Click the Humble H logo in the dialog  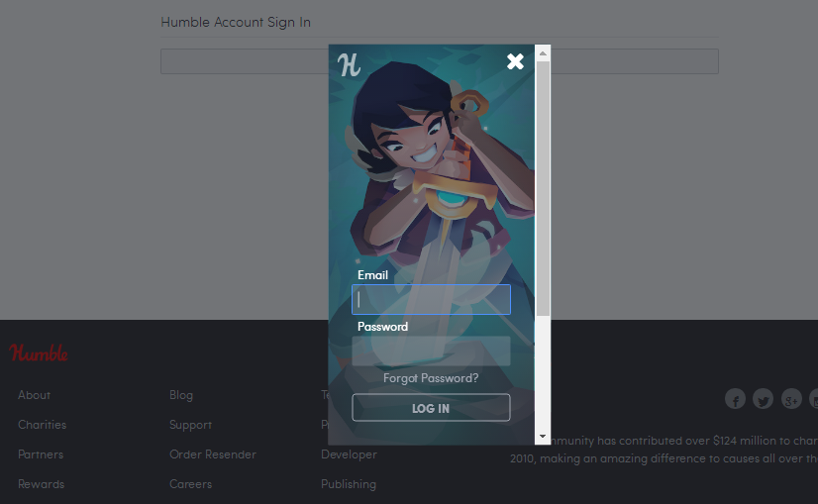(x=349, y=65)
